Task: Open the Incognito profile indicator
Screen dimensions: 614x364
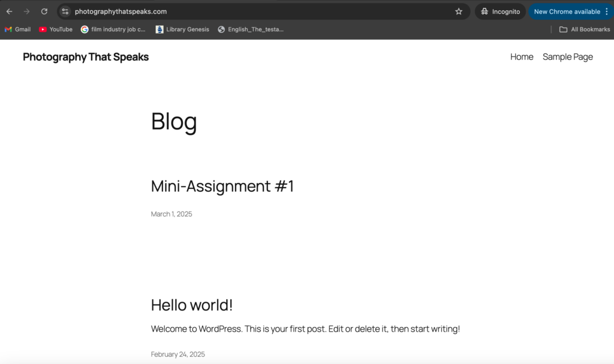Action: point(501,11)
